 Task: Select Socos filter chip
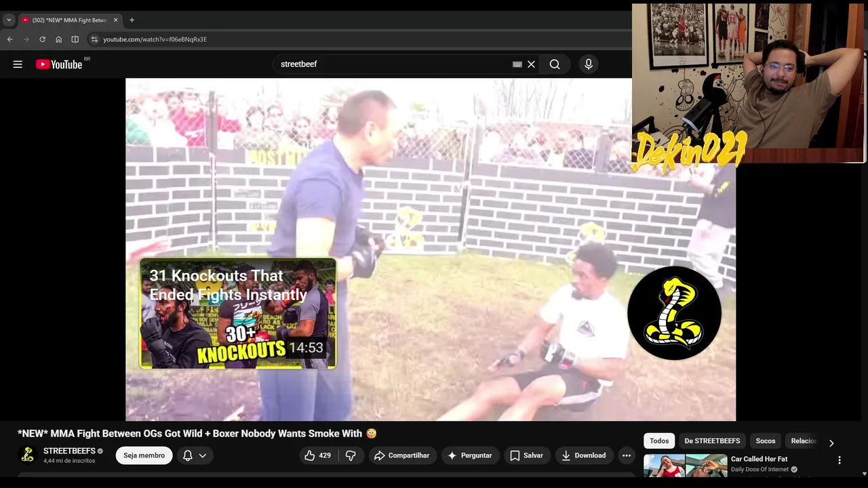pyautogui.click(x=766, y=441)
